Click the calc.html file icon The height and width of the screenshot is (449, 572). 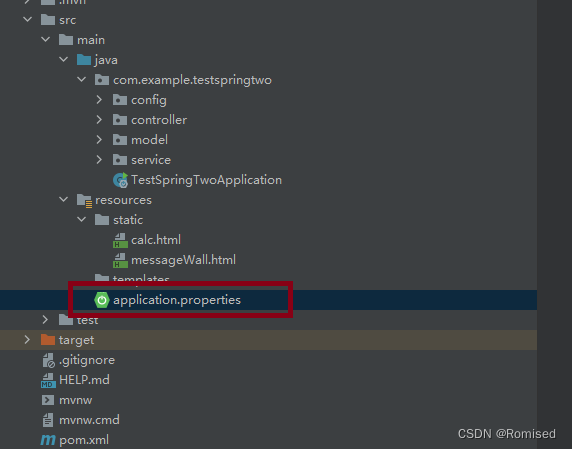point(120,240)
